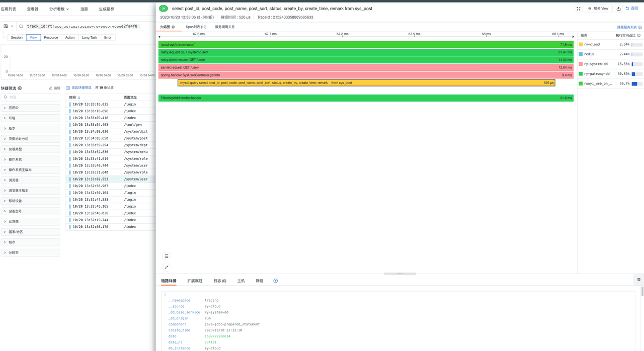Image resolution: width=644 pixels, height=351 pixels.
Task: Click the flame graph collapse arrows icon
Action: 167,267
